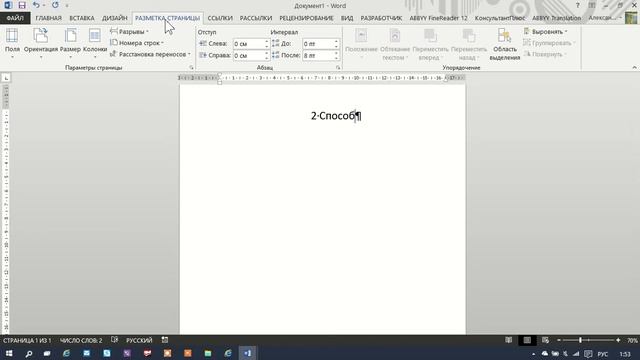Click the spelling check status icon
640x360 pixels.
115,340
